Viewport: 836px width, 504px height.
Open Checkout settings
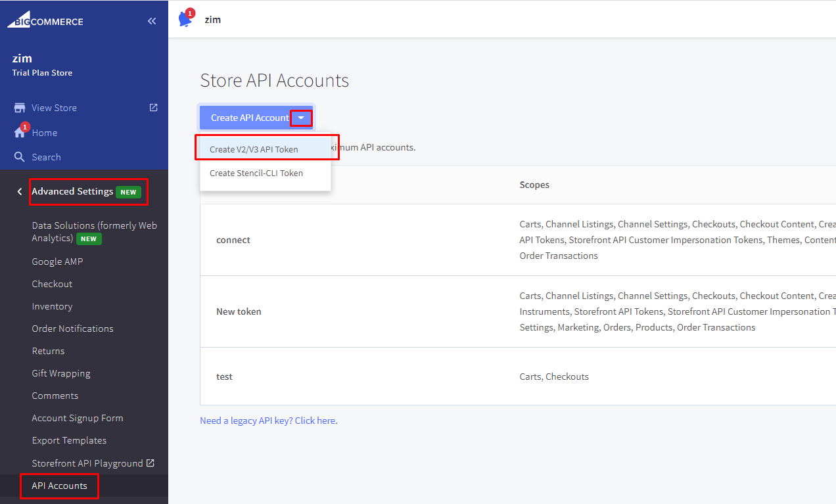(x=52, y=284)
